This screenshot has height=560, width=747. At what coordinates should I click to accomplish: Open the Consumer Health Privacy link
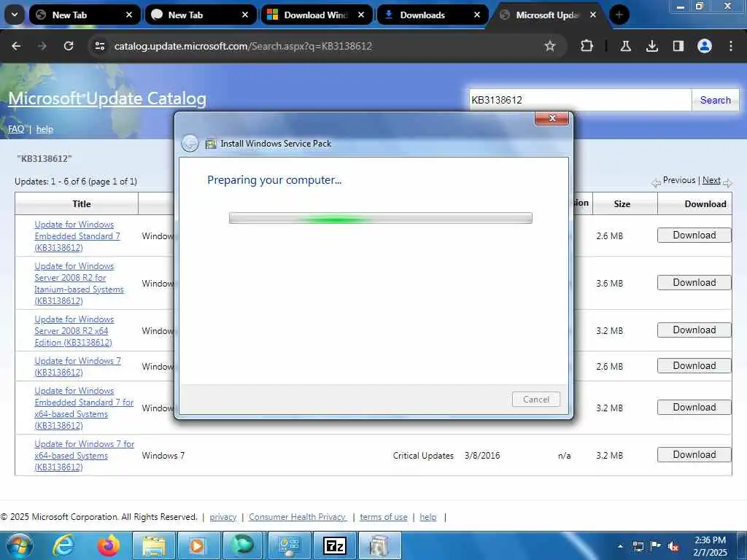pos(298,517)
